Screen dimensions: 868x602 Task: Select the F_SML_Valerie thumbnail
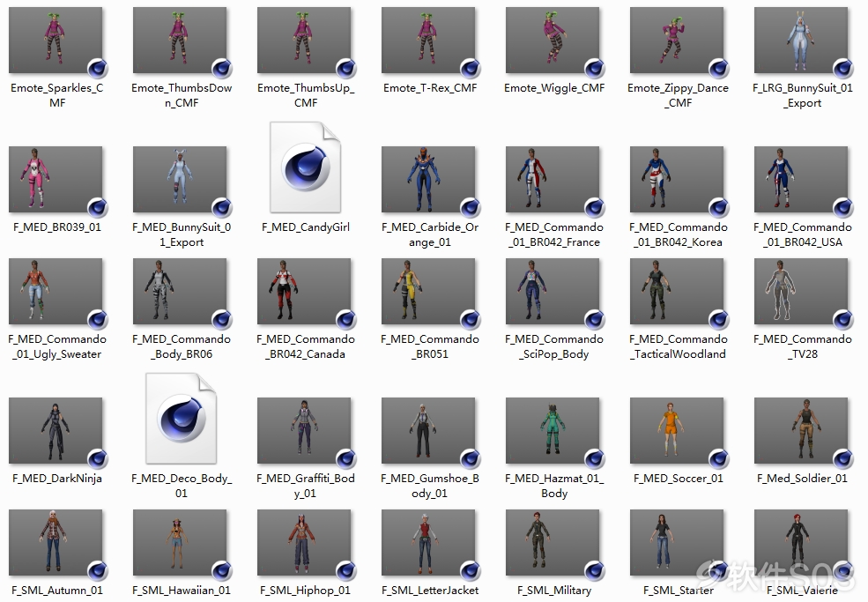point(801,543)
